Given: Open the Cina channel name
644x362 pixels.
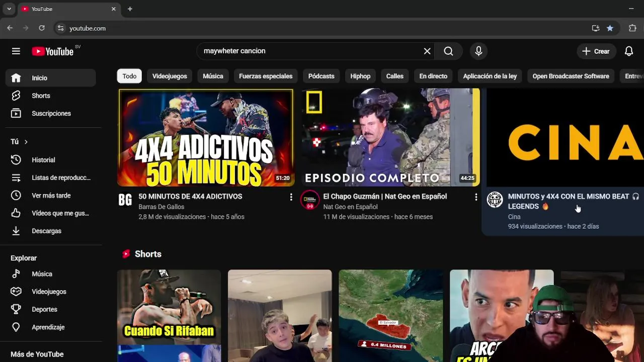Looking at the screenshot, I should click(514, 217).
